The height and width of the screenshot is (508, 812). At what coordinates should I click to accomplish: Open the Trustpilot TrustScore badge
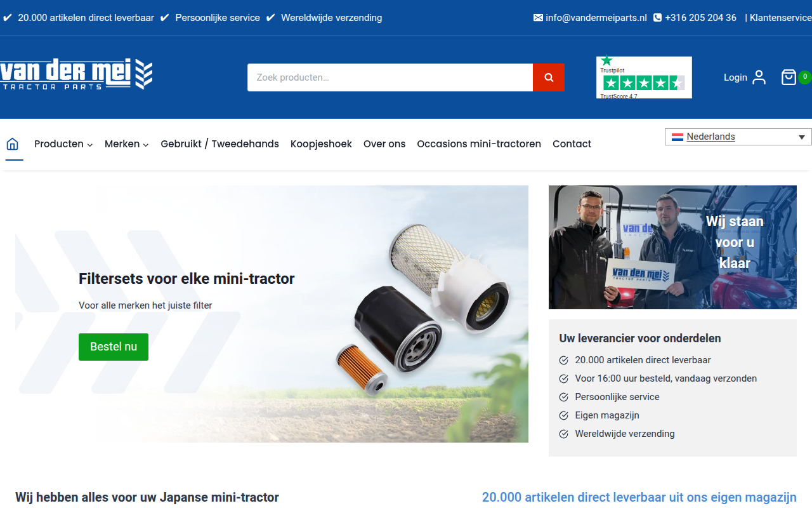(x=644, y=77)
